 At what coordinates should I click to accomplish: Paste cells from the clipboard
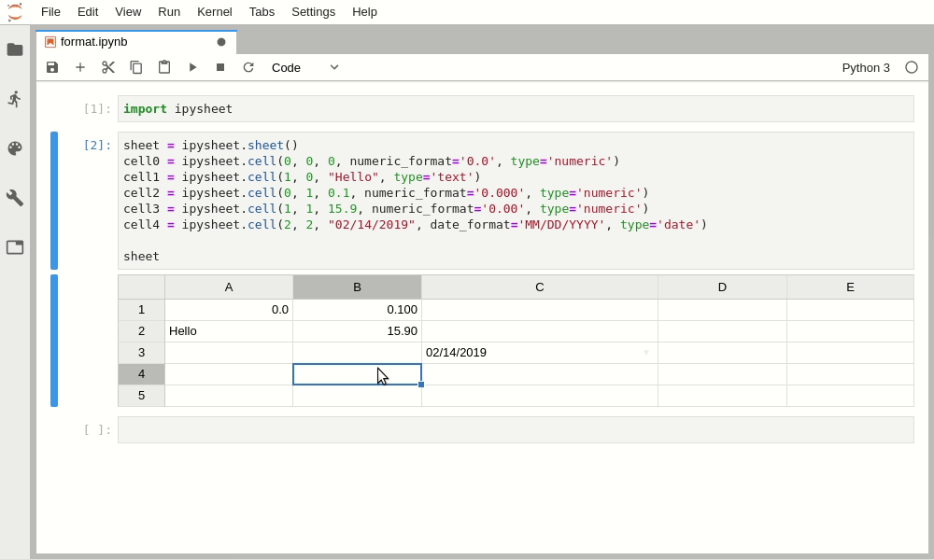[164, 67]
